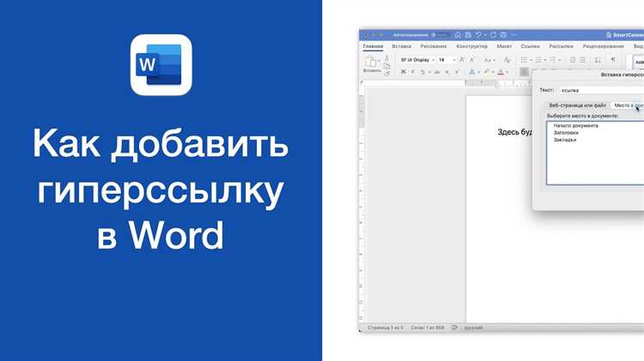Click the Format Painter brush icon

(x=387, y=73)
